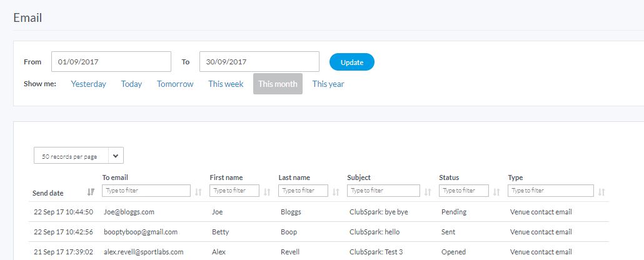Click the From date field

click(x=111, y=62)
